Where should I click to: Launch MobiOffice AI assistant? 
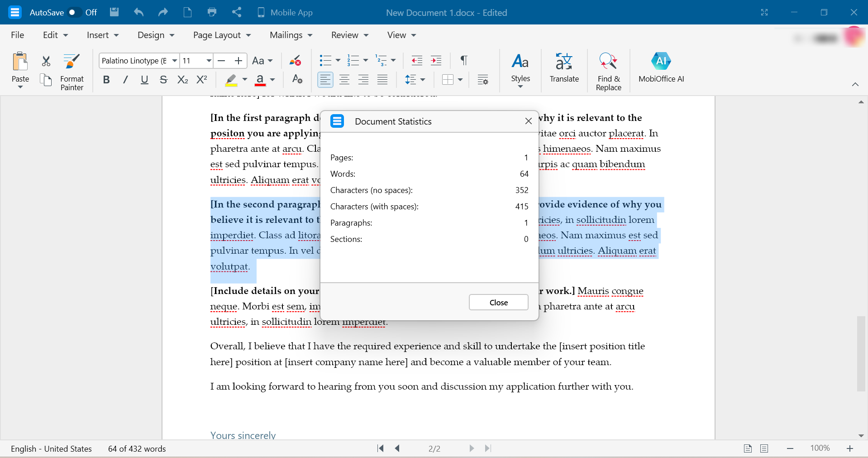pyautogui.click(x=661, y=68)
